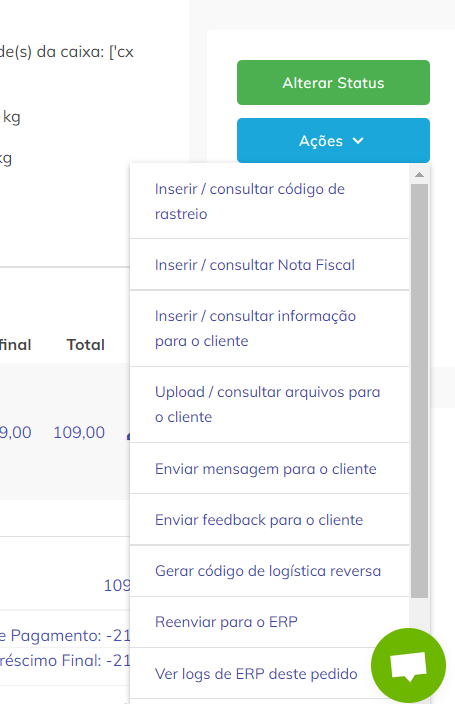Click the Total column header

coord(86,345)
